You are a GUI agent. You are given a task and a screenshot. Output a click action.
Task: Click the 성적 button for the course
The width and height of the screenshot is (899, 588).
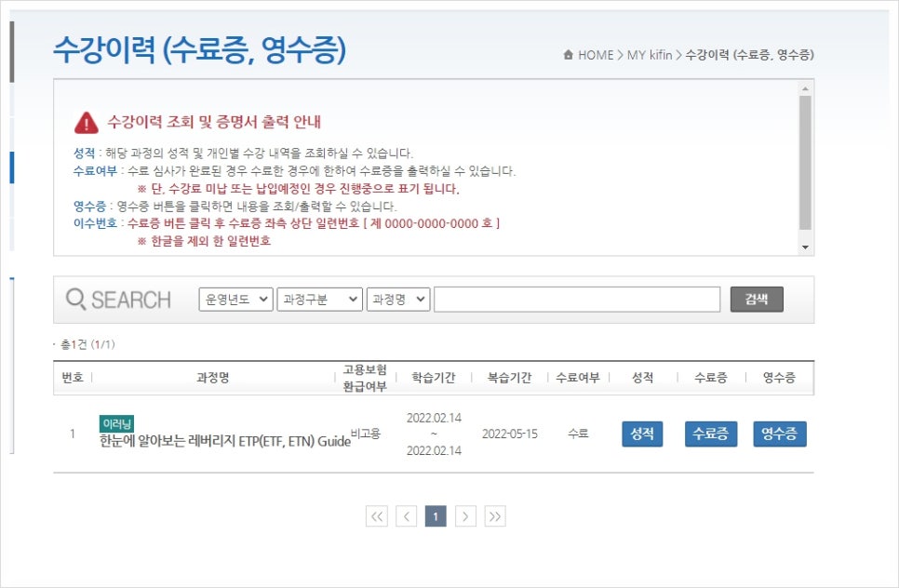(x=642, y=434)
